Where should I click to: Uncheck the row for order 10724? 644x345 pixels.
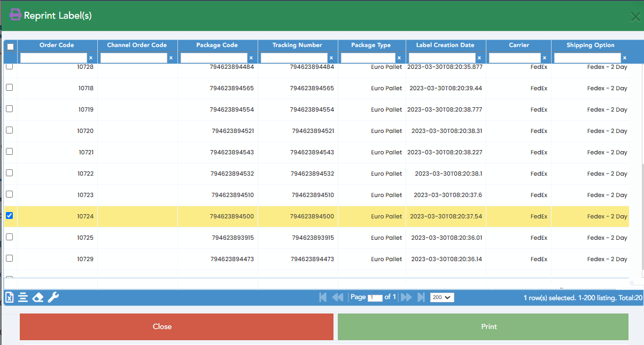click(9, 216)
